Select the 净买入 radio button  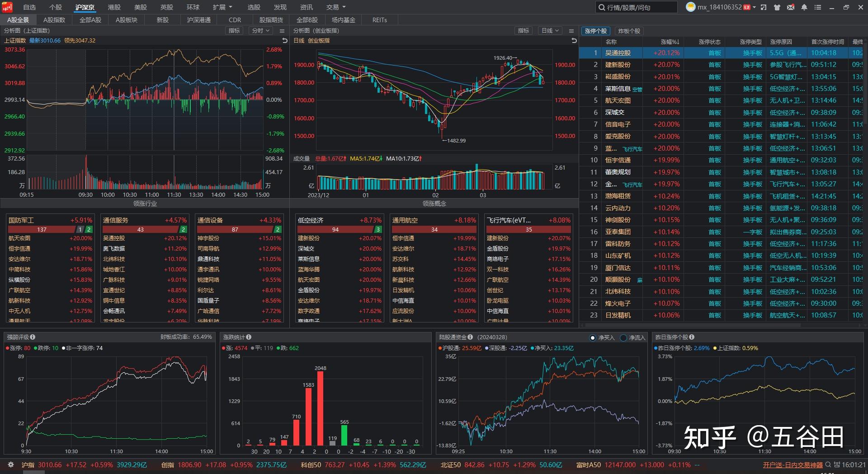[x=593, y=338]
